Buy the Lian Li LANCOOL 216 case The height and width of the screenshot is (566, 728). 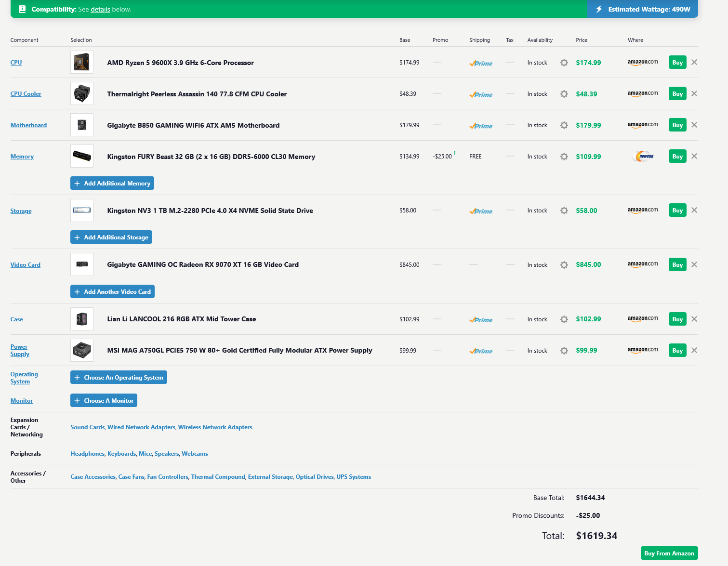(x=677, y=319)
